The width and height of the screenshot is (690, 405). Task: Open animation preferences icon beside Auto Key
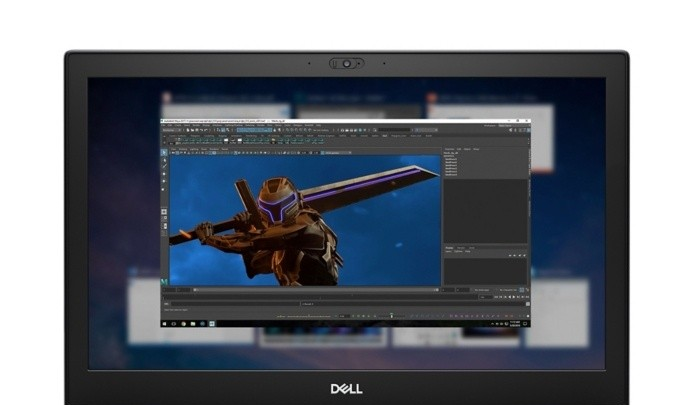coord(528,290)
